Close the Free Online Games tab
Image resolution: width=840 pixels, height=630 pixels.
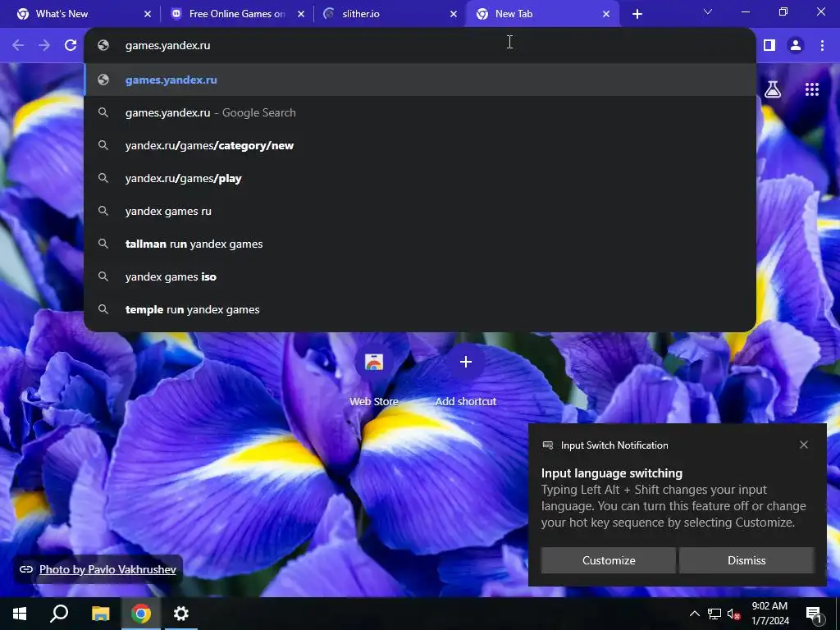coord(301,14)
